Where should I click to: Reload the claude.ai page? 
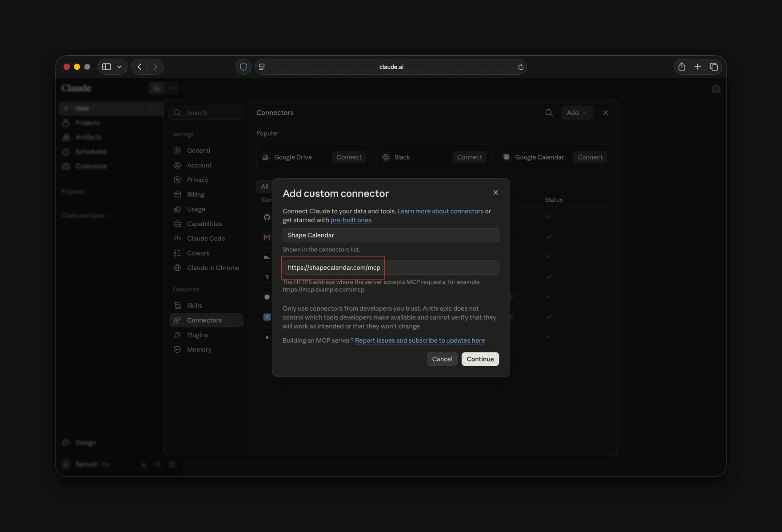pyautogui.click(x=521, y=67)
